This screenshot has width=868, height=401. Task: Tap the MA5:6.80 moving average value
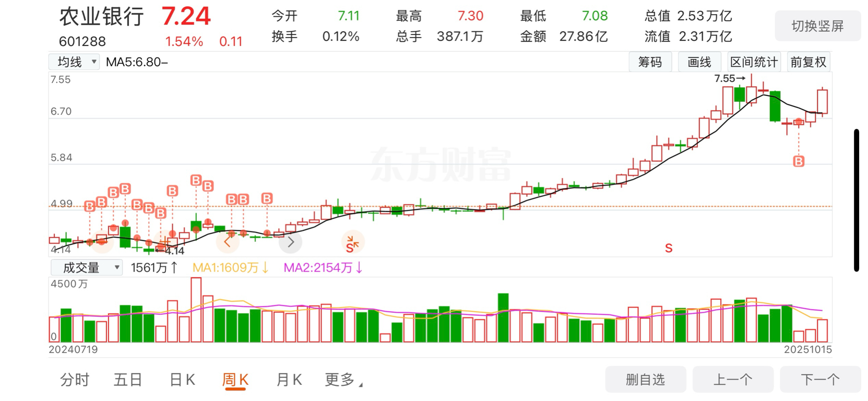137,62
